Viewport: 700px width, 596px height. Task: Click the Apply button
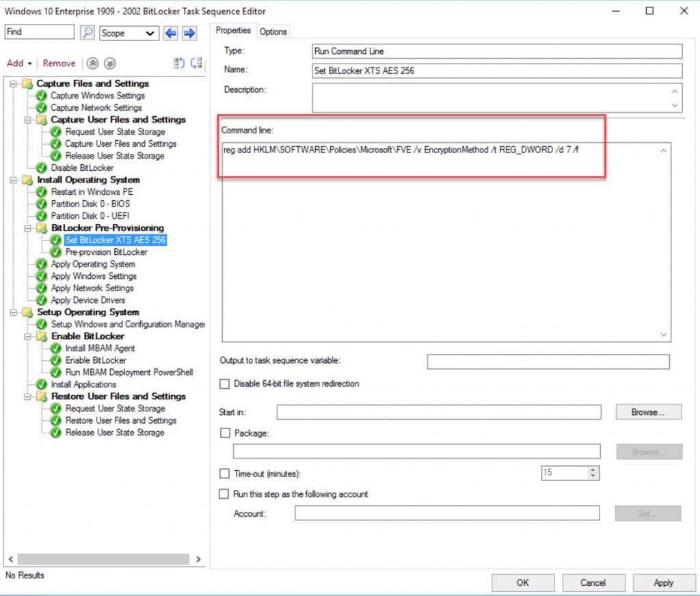point(664,582)
